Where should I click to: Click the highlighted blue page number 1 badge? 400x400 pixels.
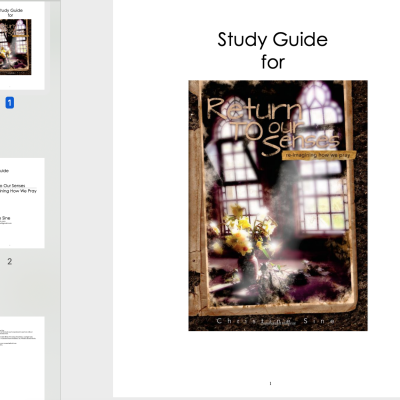point(10,103)
